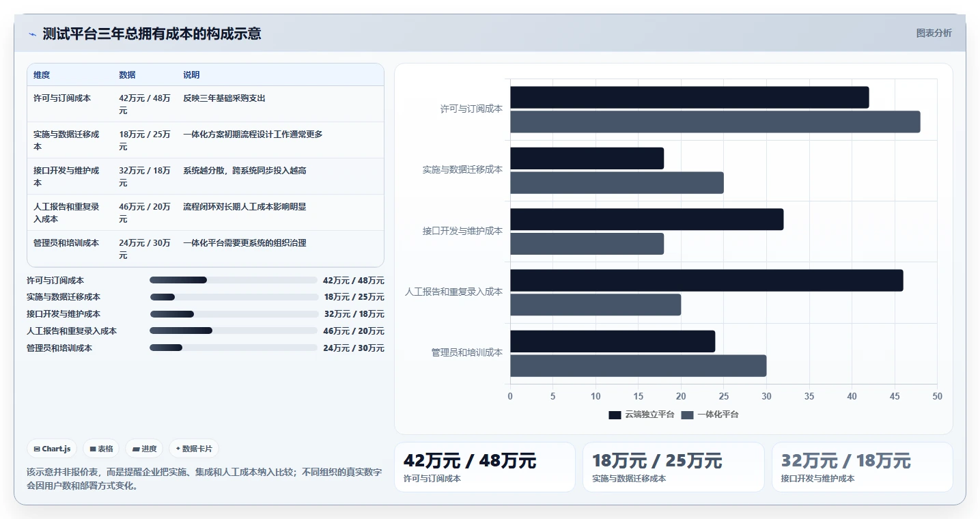Select the 进度 tag pill

[144, 449]
